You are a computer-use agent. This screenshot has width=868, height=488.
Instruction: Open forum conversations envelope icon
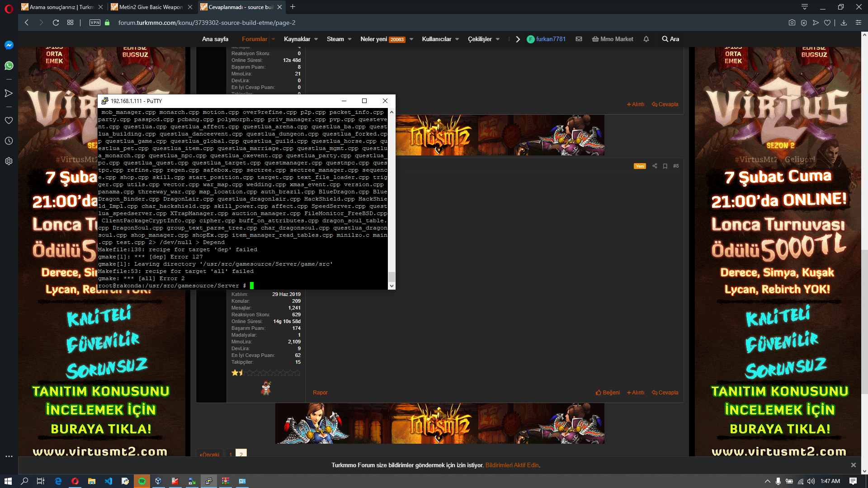point(579,39)
